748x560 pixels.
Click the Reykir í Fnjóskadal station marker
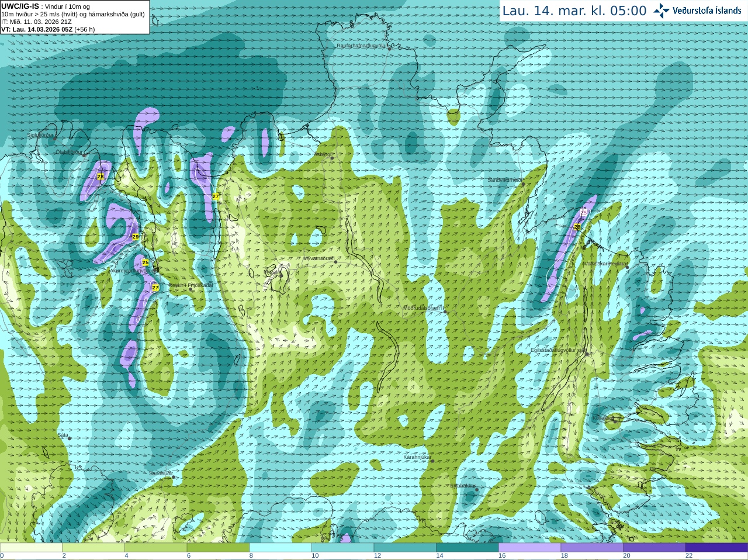(191, 289)
